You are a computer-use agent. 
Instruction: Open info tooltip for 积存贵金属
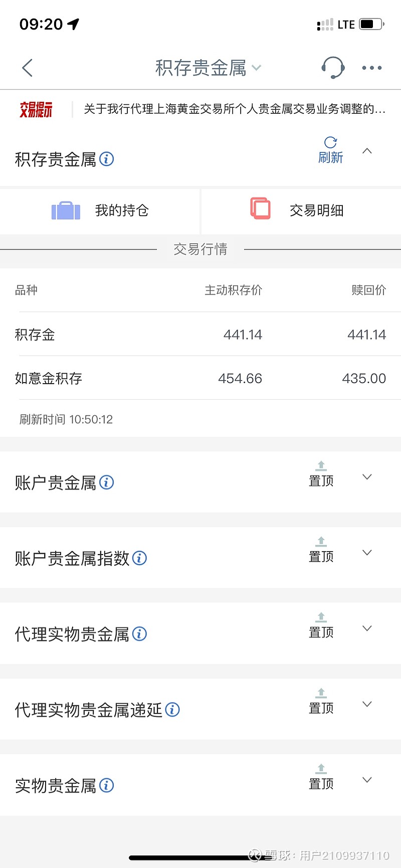coord(105,159)
